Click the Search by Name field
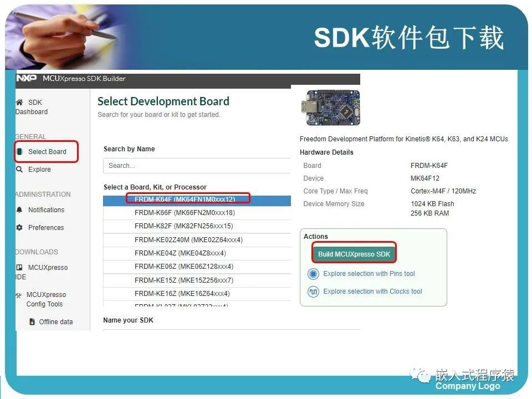This screenshot has width=532, height=399. (x=197, y=166)
